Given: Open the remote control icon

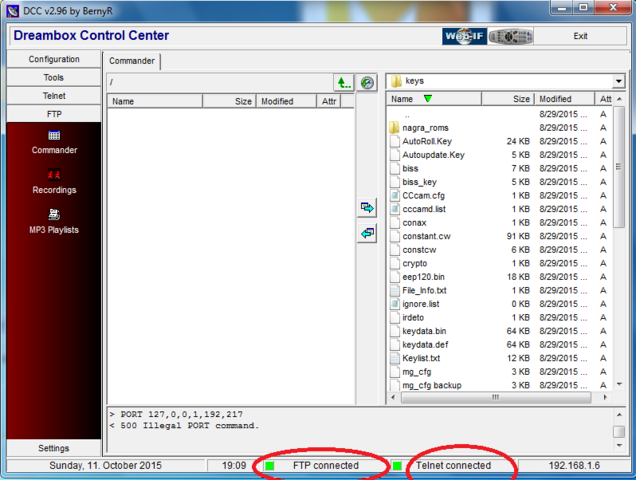Looking at the screenshot, I should pos(511,37).
